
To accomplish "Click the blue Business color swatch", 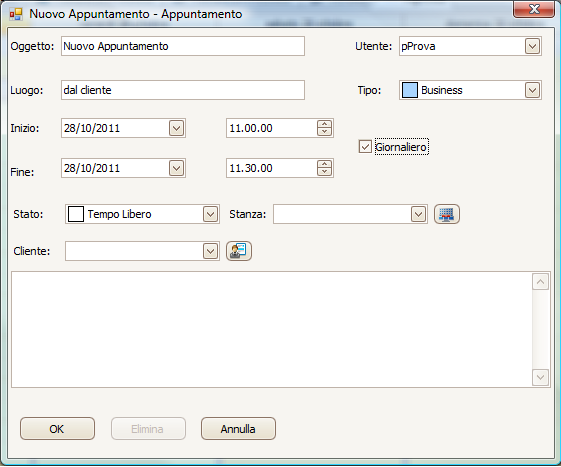I will [x=410, y=90].
